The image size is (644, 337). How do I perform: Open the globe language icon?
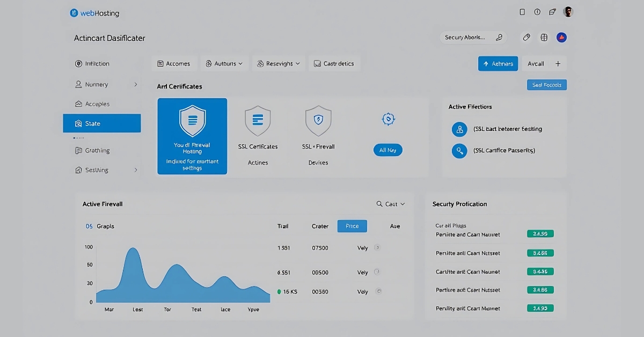tap(544, 38)
